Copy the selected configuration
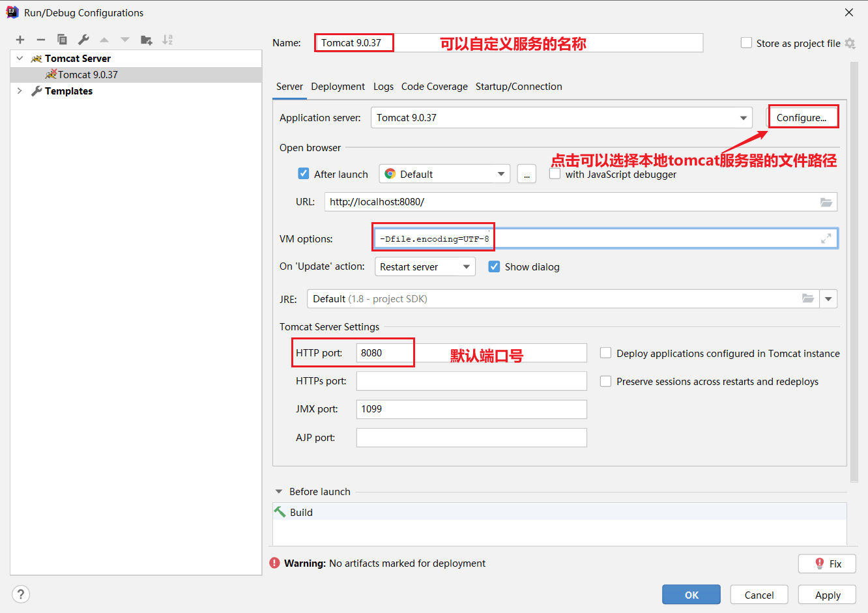Viewport: 868px width, 613px height. (62, 40)
